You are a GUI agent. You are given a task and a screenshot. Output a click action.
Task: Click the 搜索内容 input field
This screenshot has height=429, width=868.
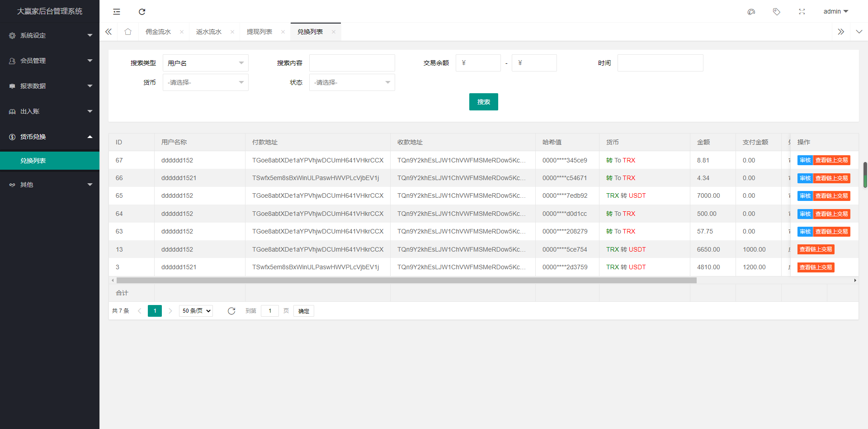click(352, 63)
